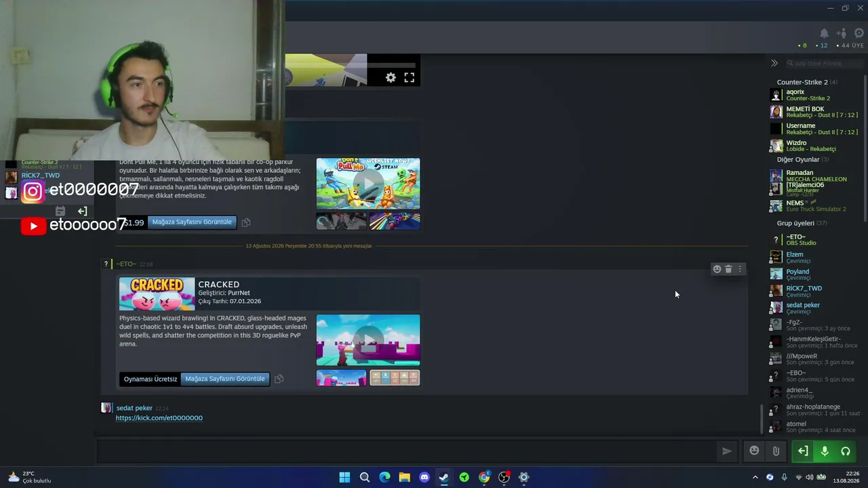Open the taskbar weather widget

(29, 477)
